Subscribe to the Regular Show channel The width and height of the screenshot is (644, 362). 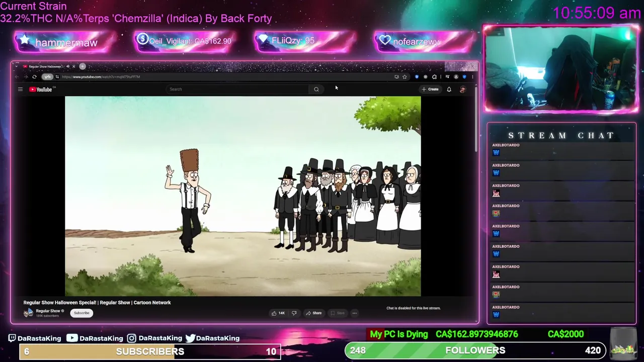click(x=81, y=313)
